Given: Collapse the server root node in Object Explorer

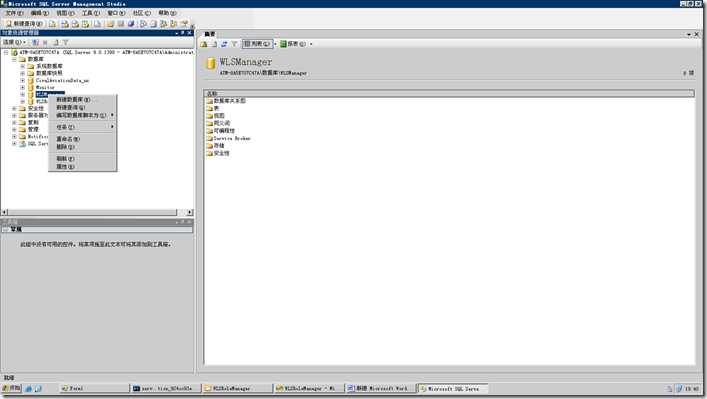Looking at the screenshot, I should (6, 52).
